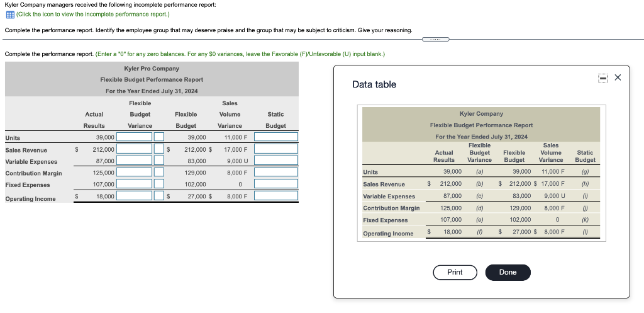Click placeholder (f) in data table
Viewport: 644px width, 313px height.
tap(479, 232)
